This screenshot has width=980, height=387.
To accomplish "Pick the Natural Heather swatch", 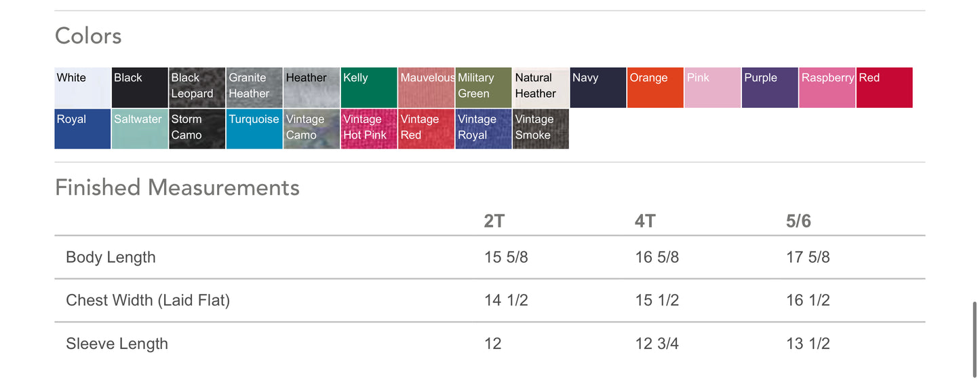I will click(540, 88).
